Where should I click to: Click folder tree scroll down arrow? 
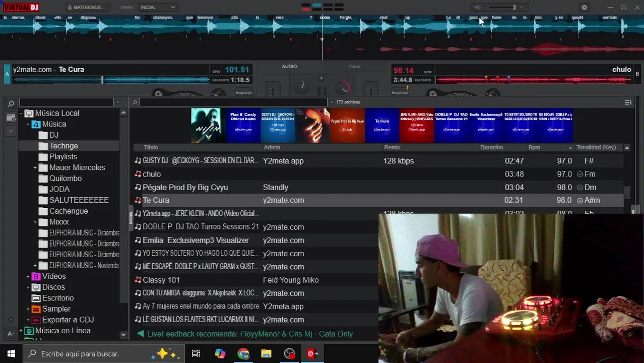(x=123, y=335)
